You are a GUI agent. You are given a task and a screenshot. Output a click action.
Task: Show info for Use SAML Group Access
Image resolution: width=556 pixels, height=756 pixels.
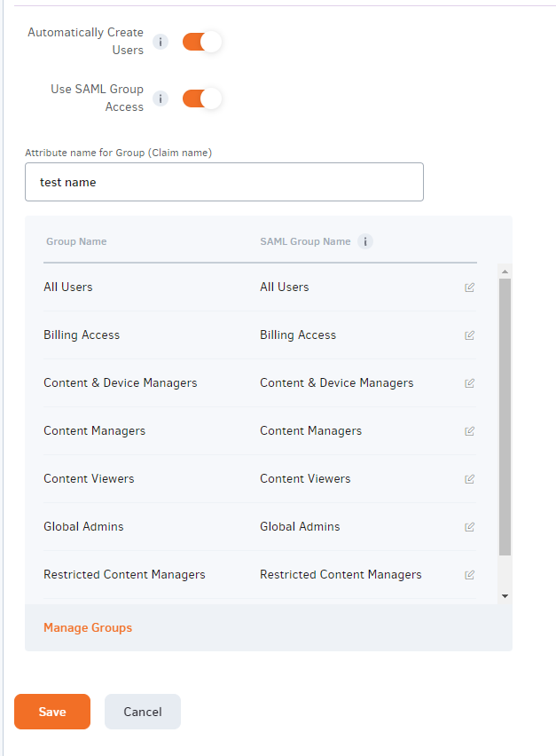(161, 98)
